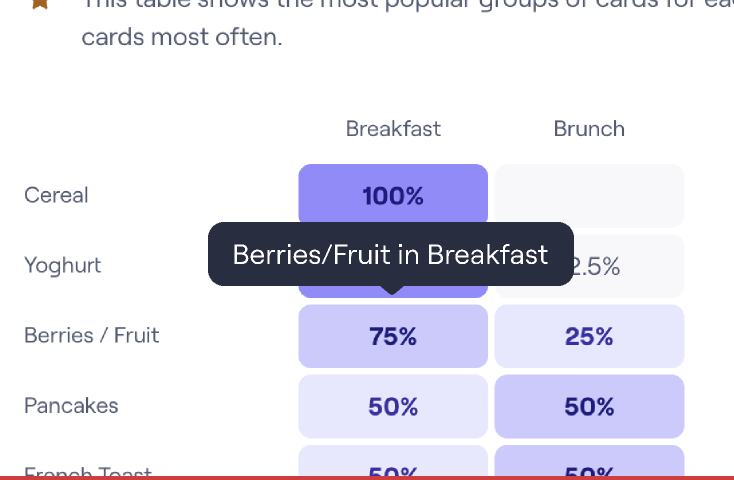Click the 'cards most often.' description text

click(182, 37)
